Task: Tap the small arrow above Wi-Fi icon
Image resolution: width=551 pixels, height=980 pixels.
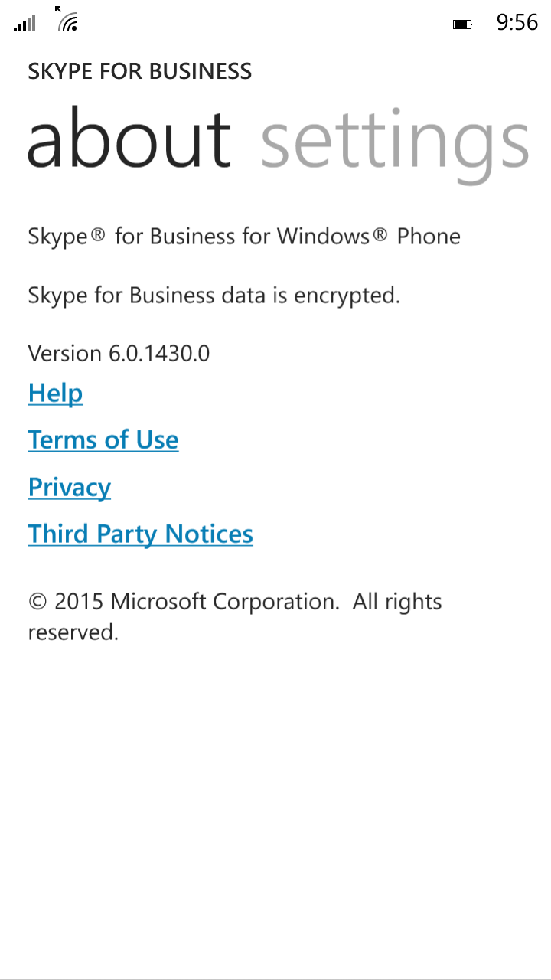Action: (x=58, y=10)
